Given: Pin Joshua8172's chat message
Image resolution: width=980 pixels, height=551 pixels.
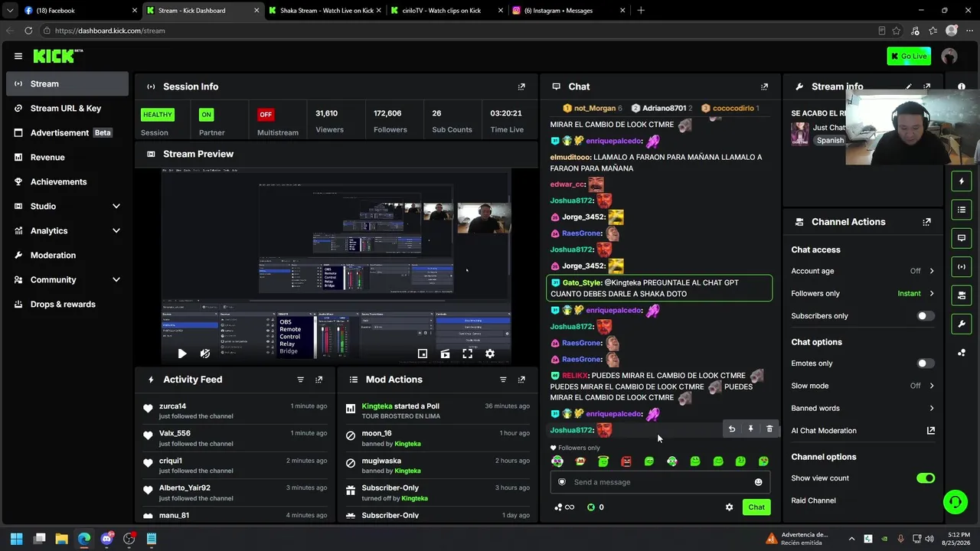Looking at the screenshot, I should pyautogui.click(x=750, y=429).
